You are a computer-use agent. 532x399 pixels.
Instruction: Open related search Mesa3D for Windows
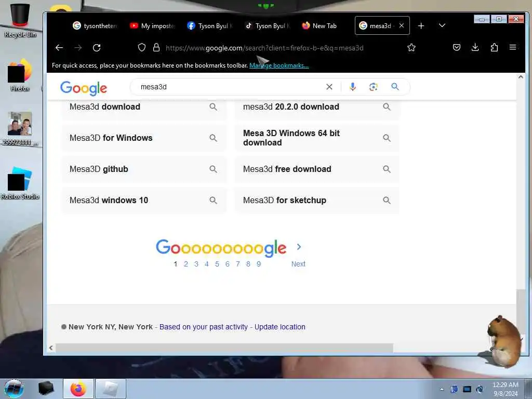pos(144,138)
